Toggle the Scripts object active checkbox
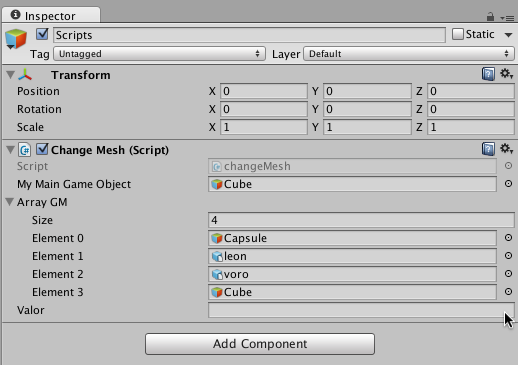Viewport: 518px width, 365px height. [42, 34]
